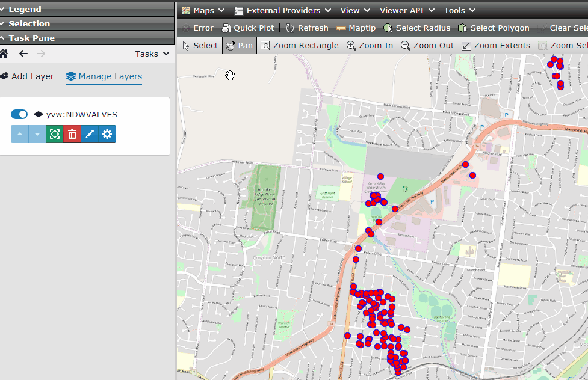
Task: Expand the Tasks dropdown in Task Pane
Action: 151,53
